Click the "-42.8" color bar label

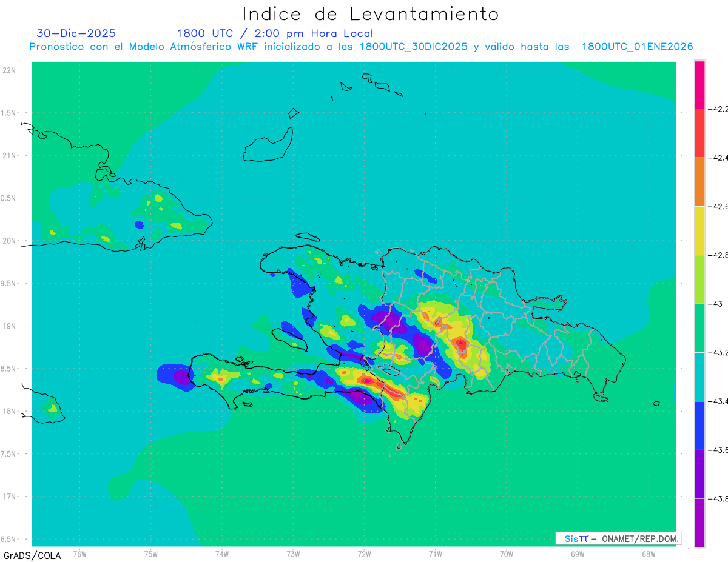pos(718,255)
